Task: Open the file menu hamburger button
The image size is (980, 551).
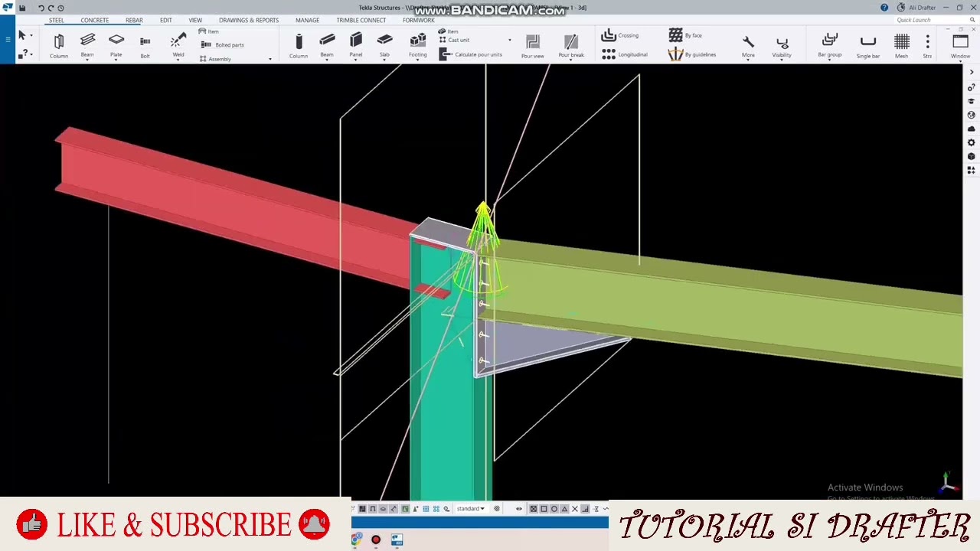Action: click(x=8, y=38)
